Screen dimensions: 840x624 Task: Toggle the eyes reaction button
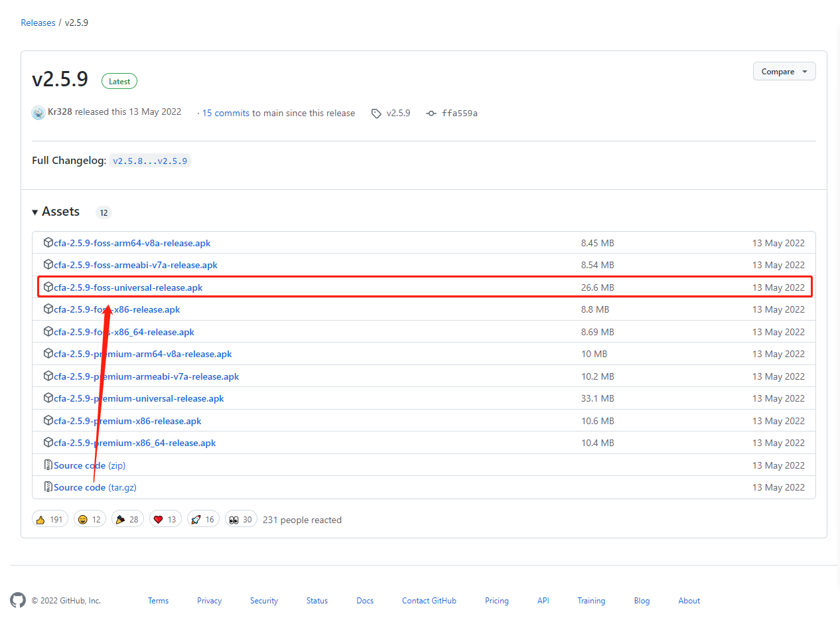click(x=241, y=519)
